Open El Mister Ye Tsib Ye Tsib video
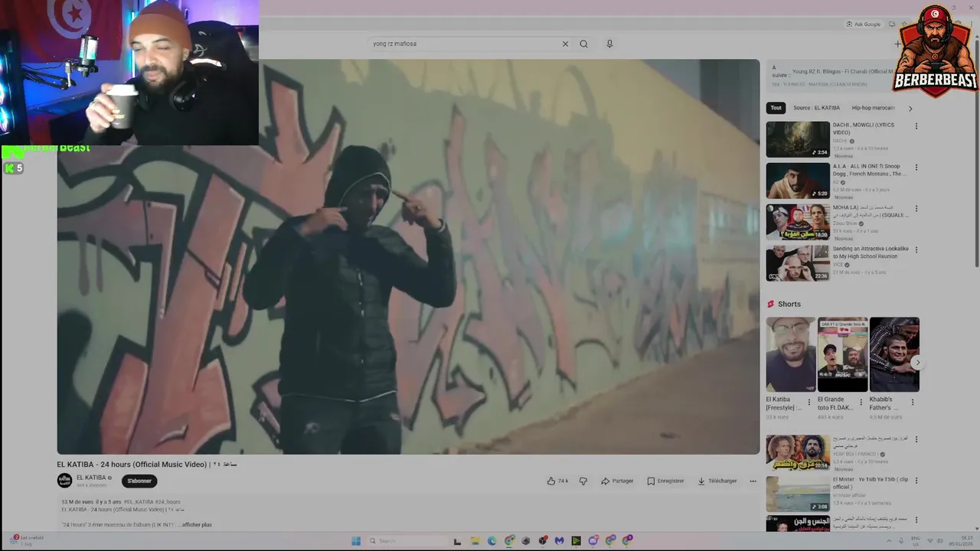980x551 pixels. coord(798,494)
